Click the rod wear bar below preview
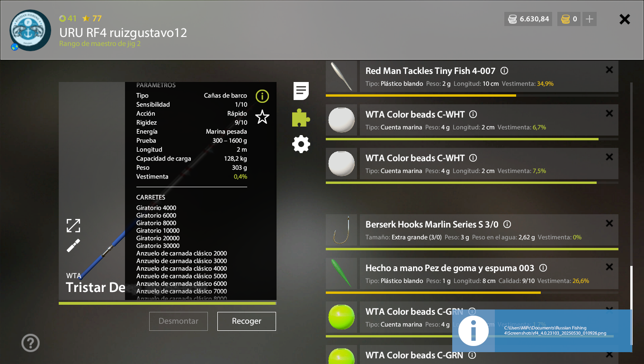 [x=168, y=303]
